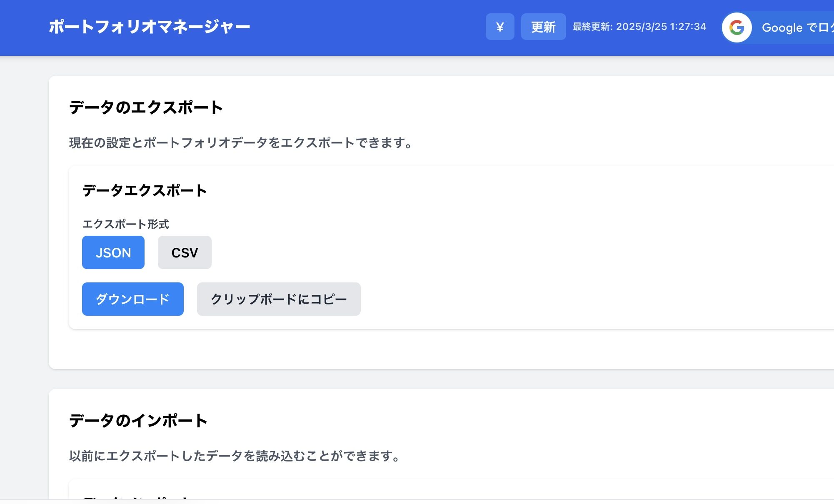Click the import description starting with 以前にエクスポート

point(235,456)
